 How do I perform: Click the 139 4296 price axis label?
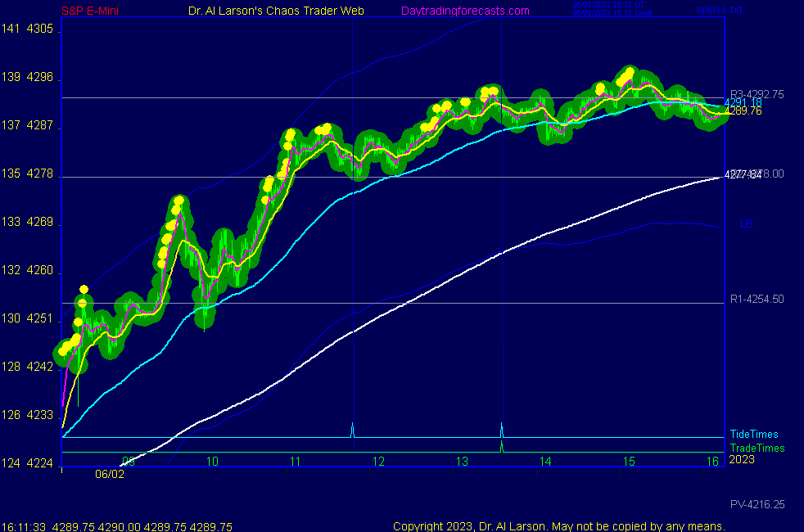pos(27,77)
